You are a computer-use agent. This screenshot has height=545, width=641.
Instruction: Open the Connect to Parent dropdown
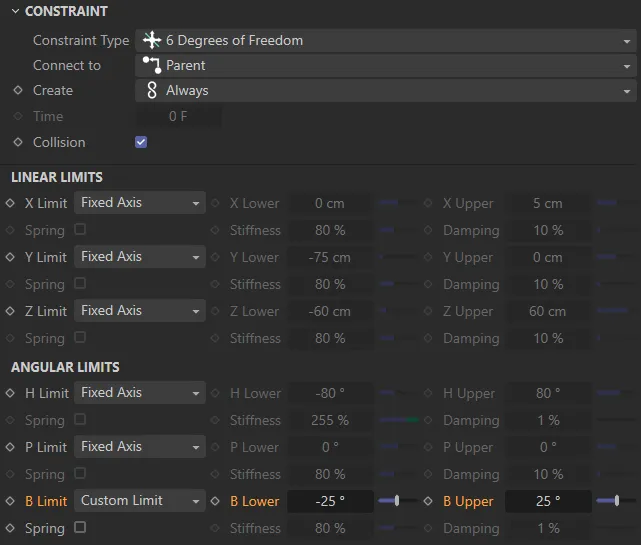385,65
